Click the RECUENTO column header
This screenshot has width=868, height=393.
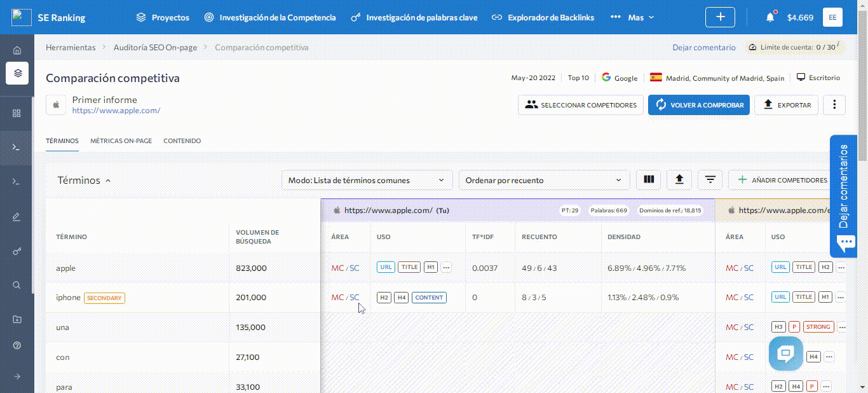coord(539,237)
